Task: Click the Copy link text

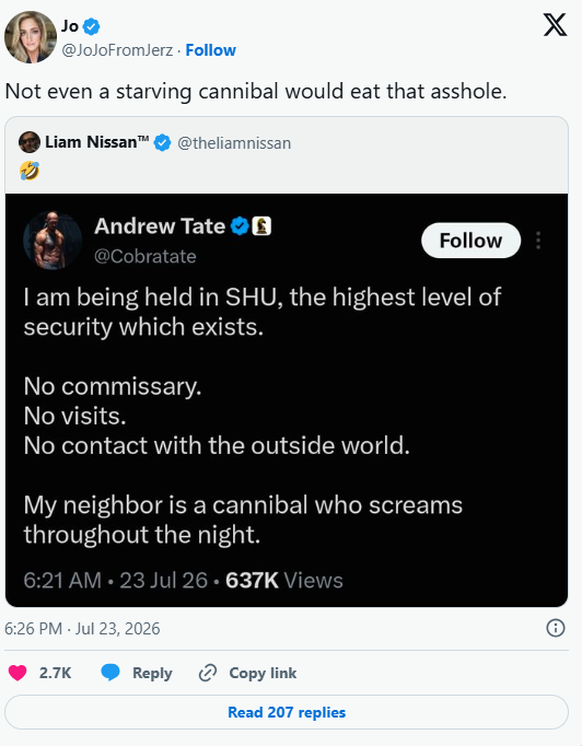Action: click(x=263, y=673)
